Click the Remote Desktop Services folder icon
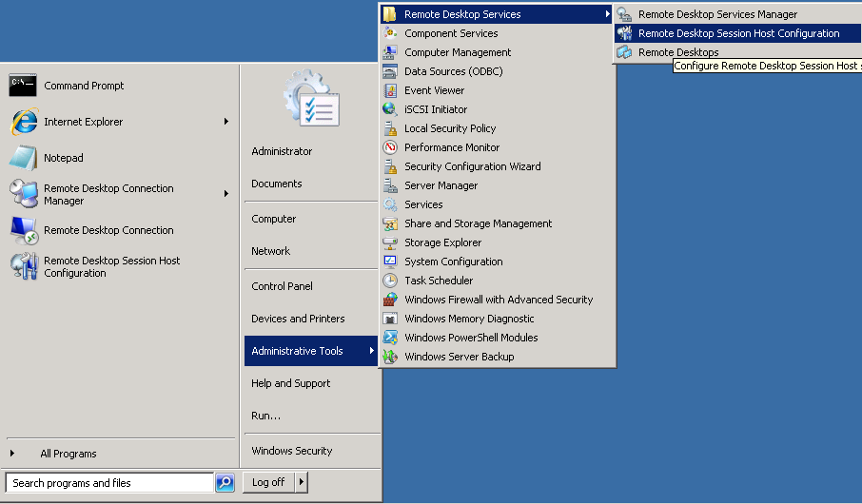The height and width of the screenshot is (504, 862). point(390,14)
